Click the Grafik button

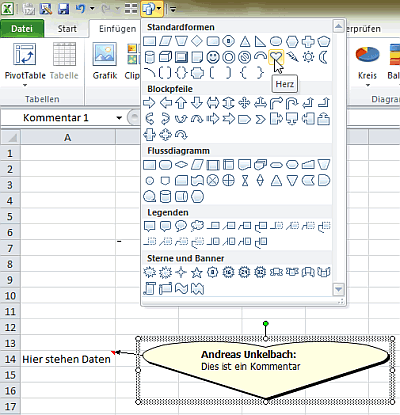105,61
